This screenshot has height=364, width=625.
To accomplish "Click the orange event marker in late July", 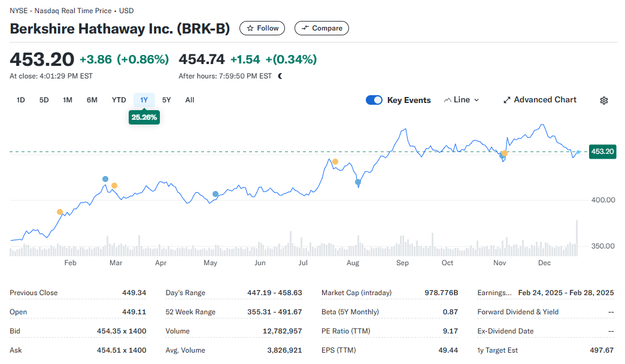I will [x=335, y=162].
